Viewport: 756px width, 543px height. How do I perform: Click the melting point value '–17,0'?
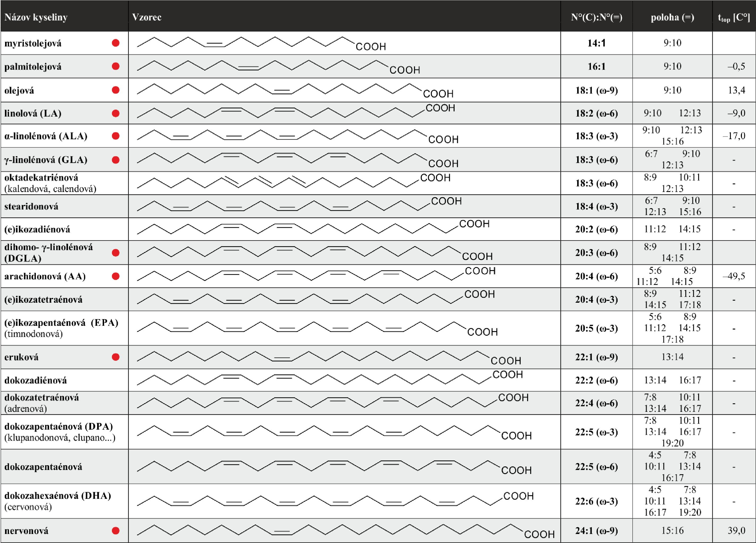pyautogui.click(x=734, y=136)
